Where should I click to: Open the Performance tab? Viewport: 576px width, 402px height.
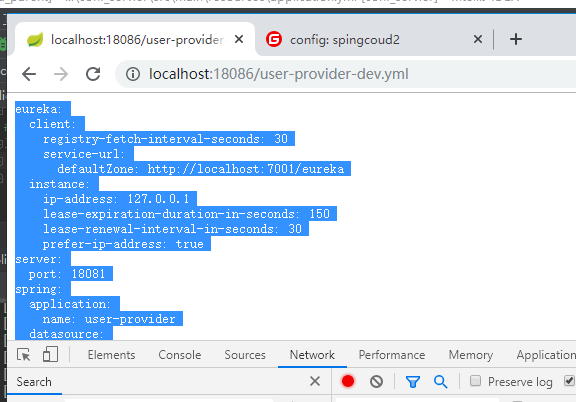(392, 355)
